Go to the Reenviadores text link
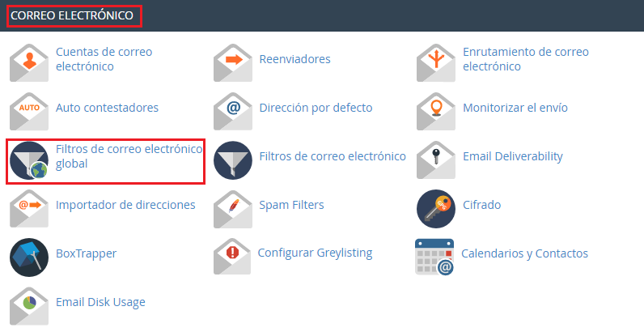The height and width of the screenshot is (332, 644). tap(294, 59)
